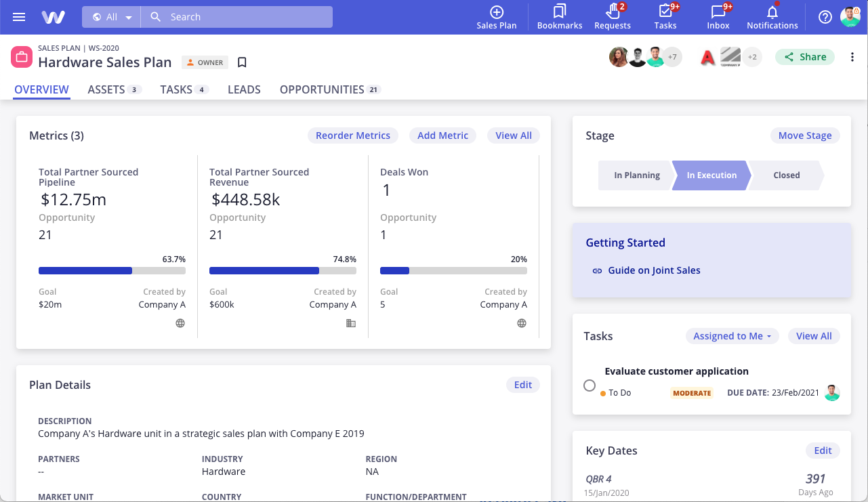Open Guide on Joint Sales link
This screenshot has width=868, height=502.
pyautogui.click(x=654, y=270)
